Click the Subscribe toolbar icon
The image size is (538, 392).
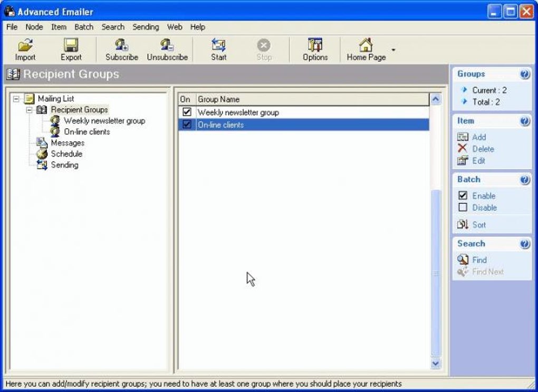[121, 45]
